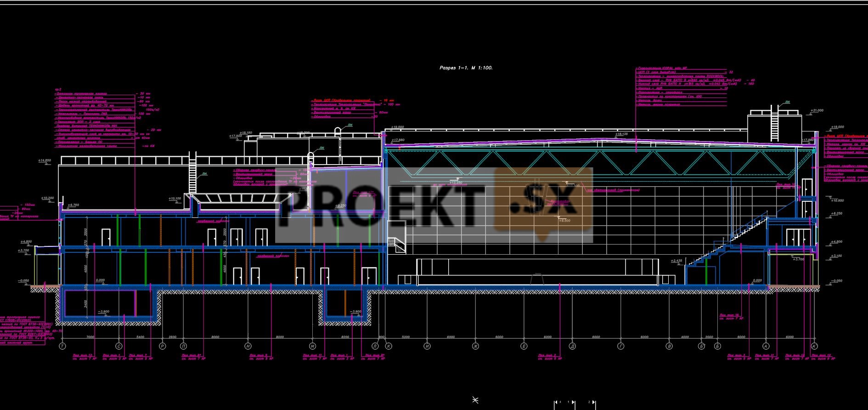Viewport: 868px width, 410px height.
Task: Select the 2600 span dimension
Action: [x=173, y=337]
